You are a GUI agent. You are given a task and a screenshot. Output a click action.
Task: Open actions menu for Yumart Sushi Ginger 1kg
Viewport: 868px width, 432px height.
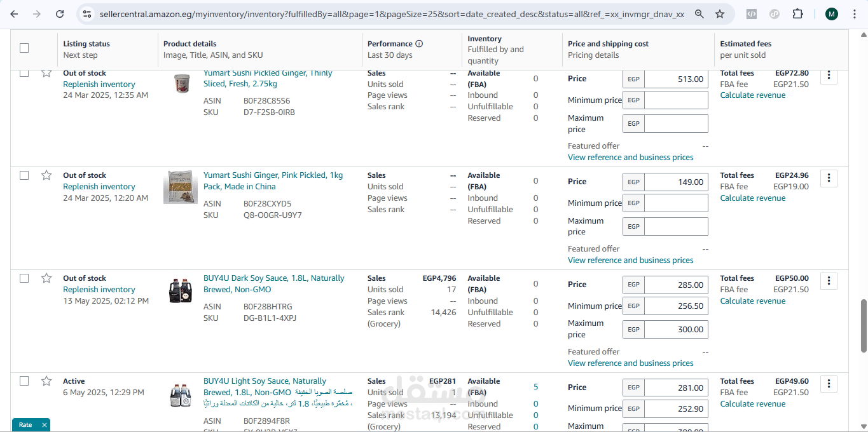[x=829, y=178]
